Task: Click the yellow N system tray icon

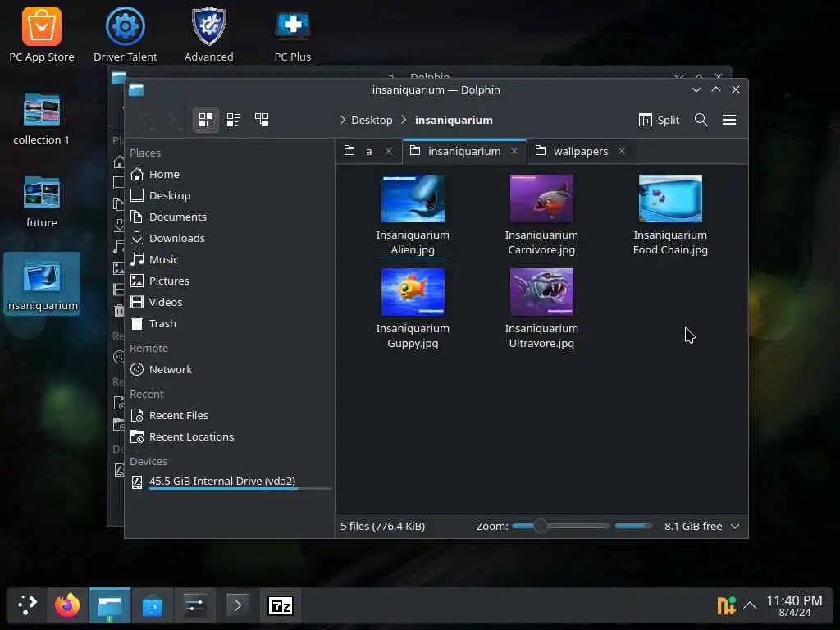Action: (x=727, y=606)
